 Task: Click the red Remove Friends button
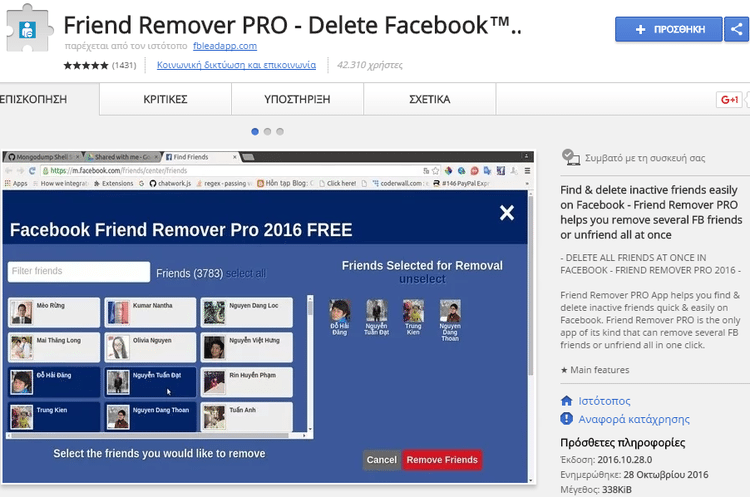(442, 460)
